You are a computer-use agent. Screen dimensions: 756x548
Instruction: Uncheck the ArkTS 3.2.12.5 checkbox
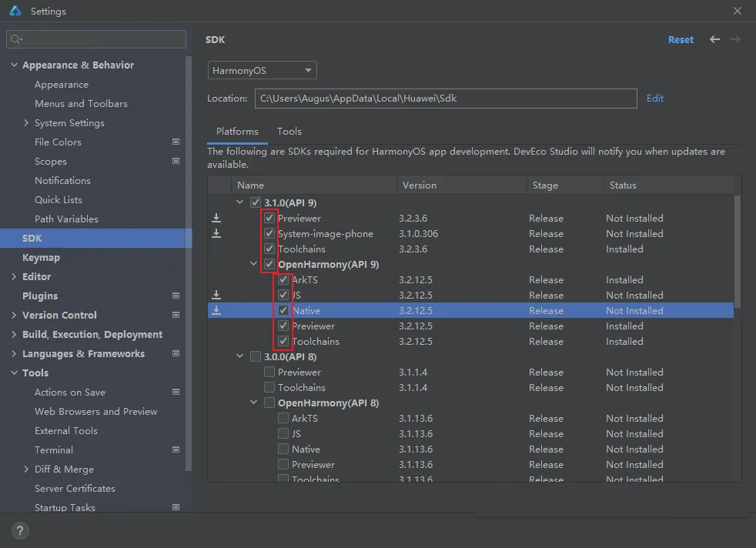pyautogui.click(x=283, y=279)
